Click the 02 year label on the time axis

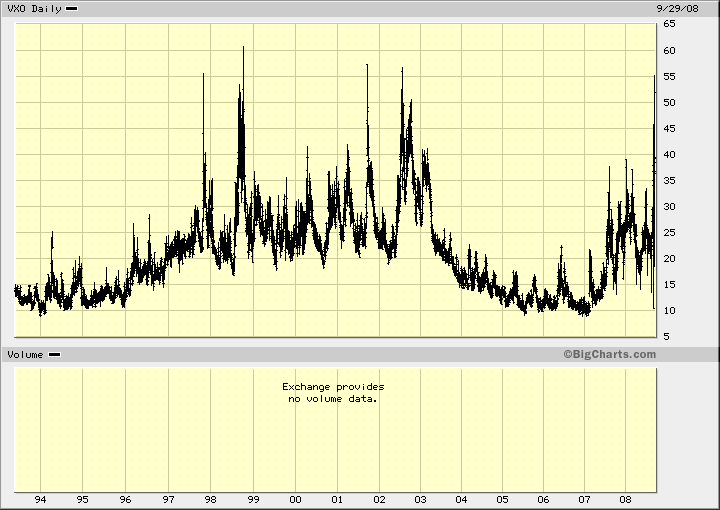point(379,500)
